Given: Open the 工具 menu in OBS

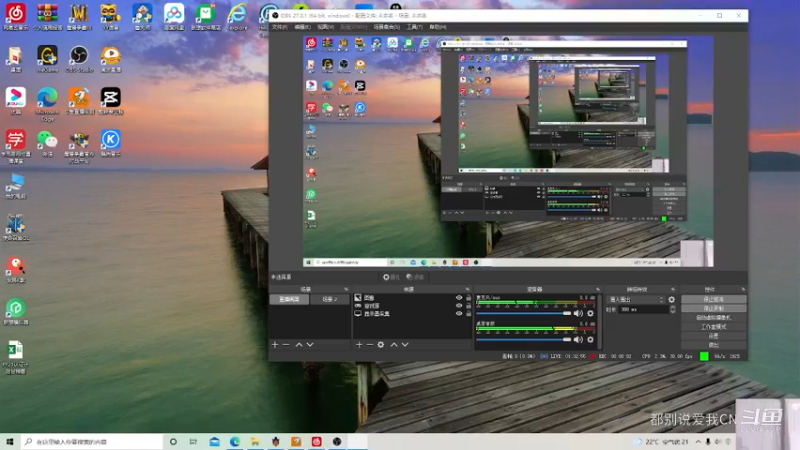Looking at the screenshot, I should [x=414, y=27].
